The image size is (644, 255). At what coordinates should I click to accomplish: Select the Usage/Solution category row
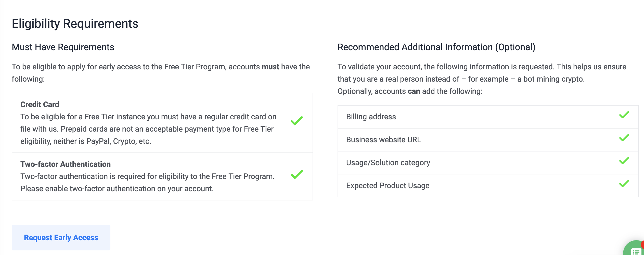488,163
